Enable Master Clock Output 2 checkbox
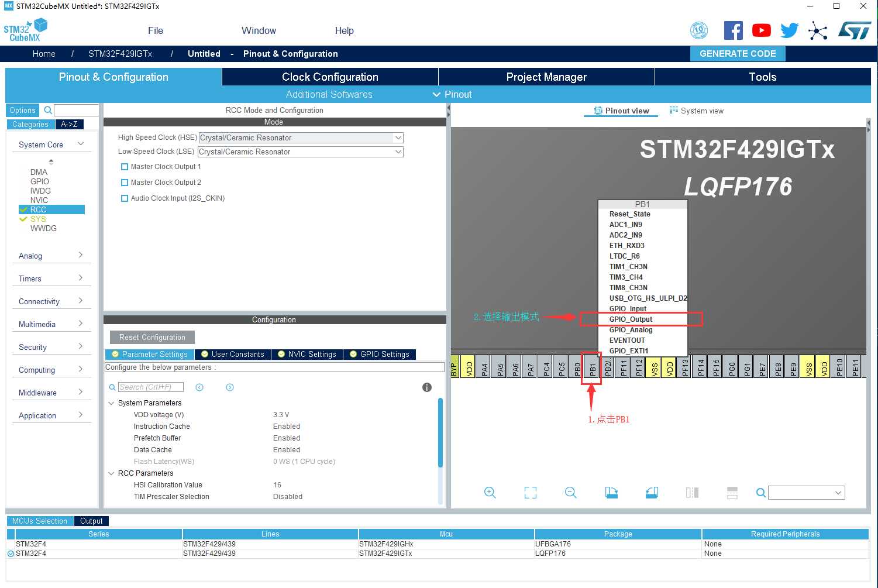878x588 pixels. (x=124, y=183)
